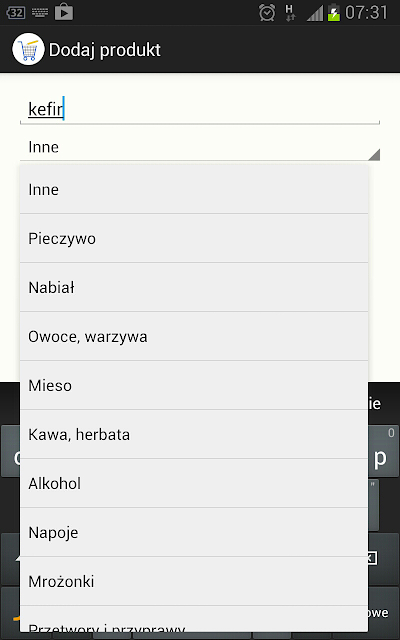Tap the mobile data H icon
The image size is (400, 640).
[290, 13]
